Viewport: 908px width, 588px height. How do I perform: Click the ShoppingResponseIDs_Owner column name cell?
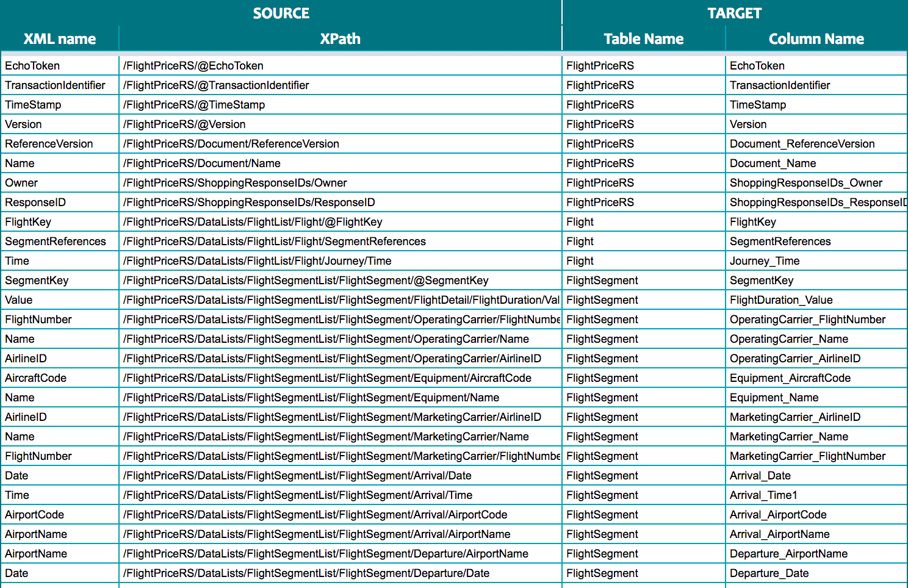pos(816,182)
